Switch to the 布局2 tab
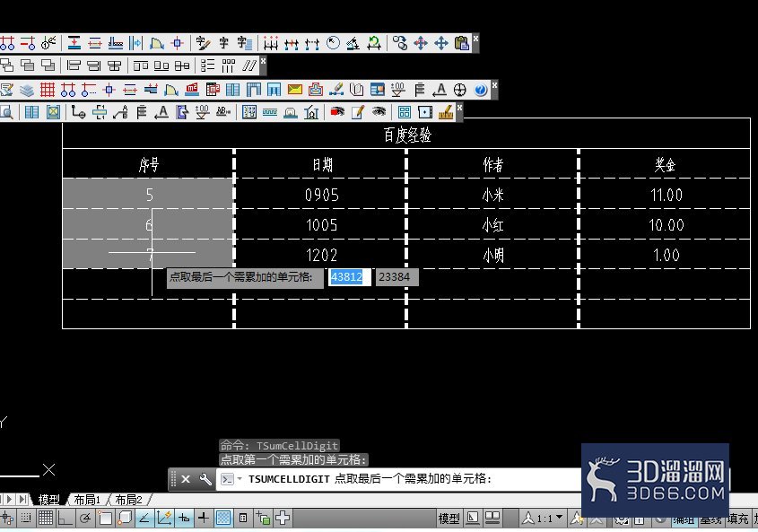Screen dimensions: 758x532 click(x=128, y=500)
